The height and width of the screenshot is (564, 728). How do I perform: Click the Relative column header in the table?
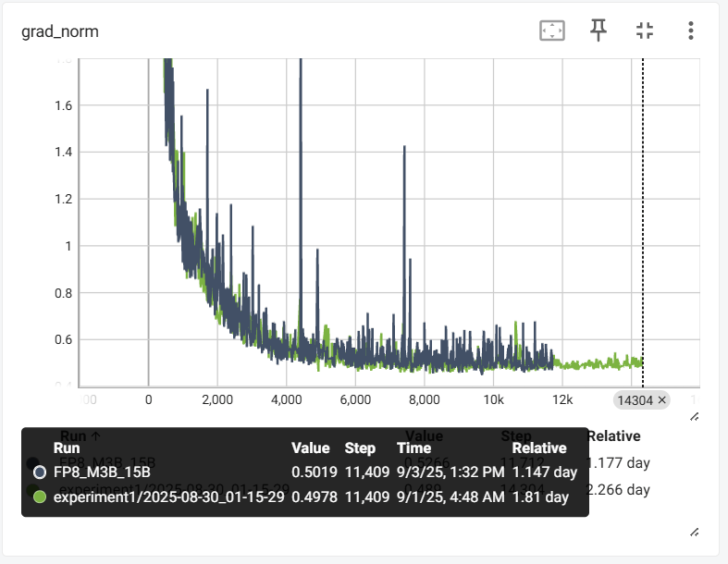pyautogui.click(x=614, y=435)
